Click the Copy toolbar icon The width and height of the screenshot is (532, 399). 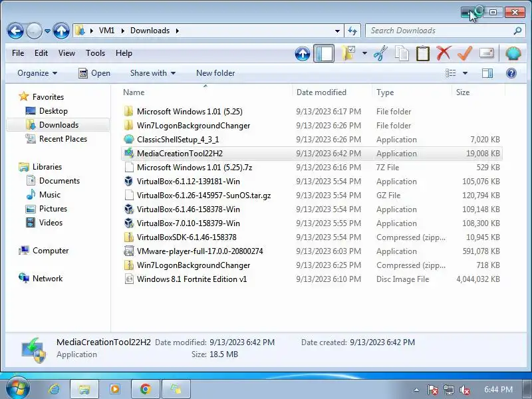[402, 53]
